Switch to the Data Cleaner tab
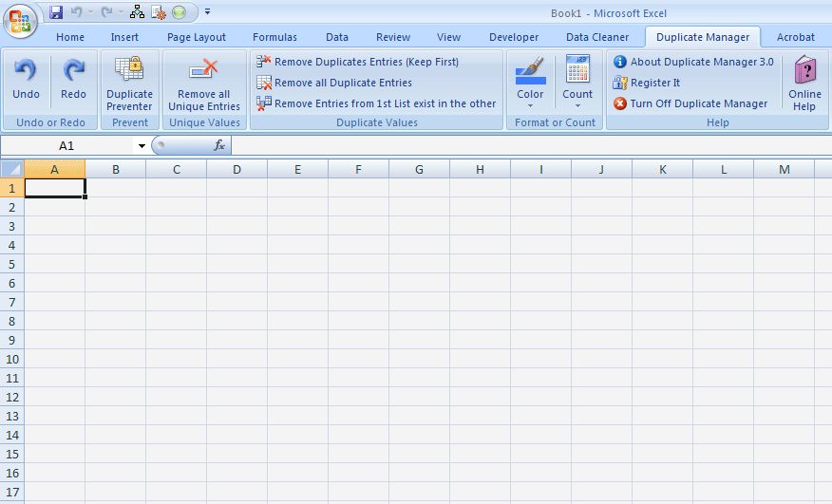 point(597,37)
